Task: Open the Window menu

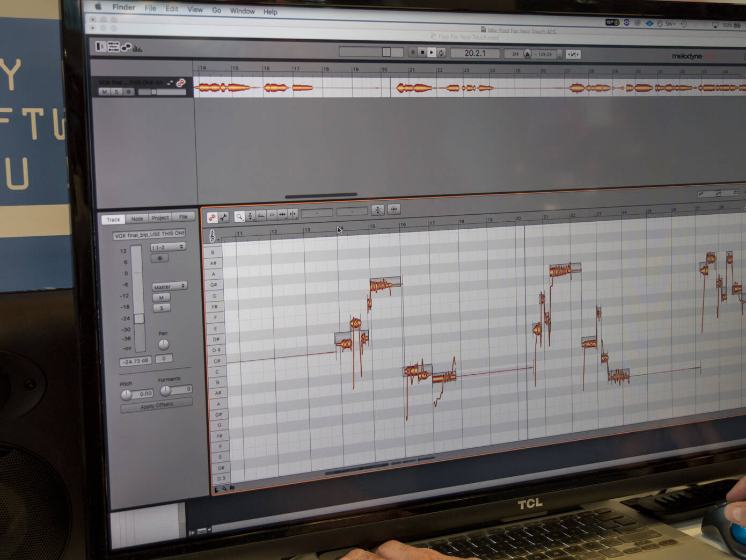Action: (x=242, y=11)
